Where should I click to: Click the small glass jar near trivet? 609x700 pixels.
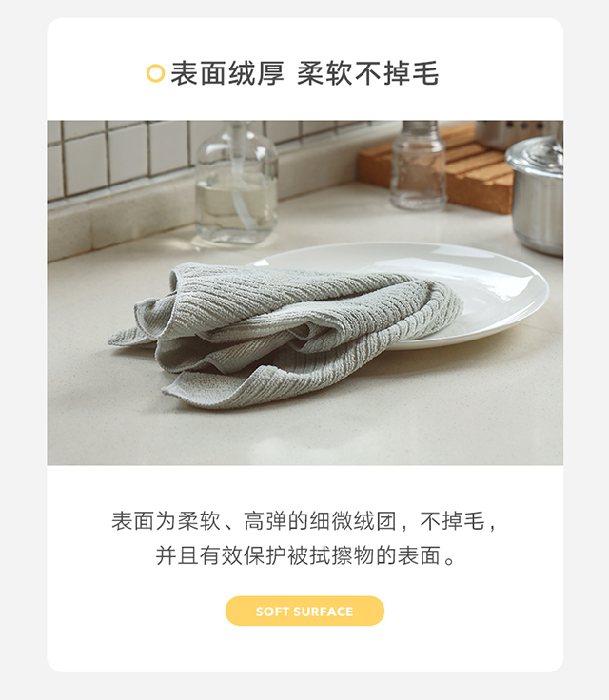pyautogui.click(x=418, y=166)
